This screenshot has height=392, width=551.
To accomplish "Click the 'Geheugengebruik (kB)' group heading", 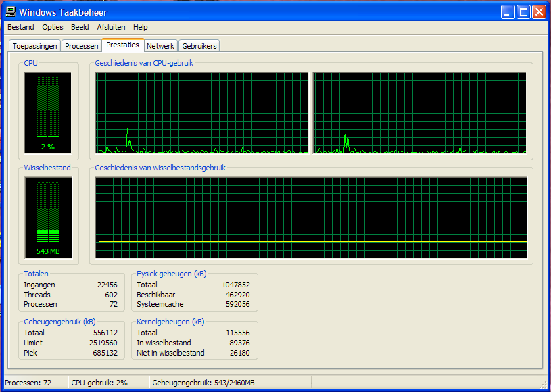I will tap(59, 322).
